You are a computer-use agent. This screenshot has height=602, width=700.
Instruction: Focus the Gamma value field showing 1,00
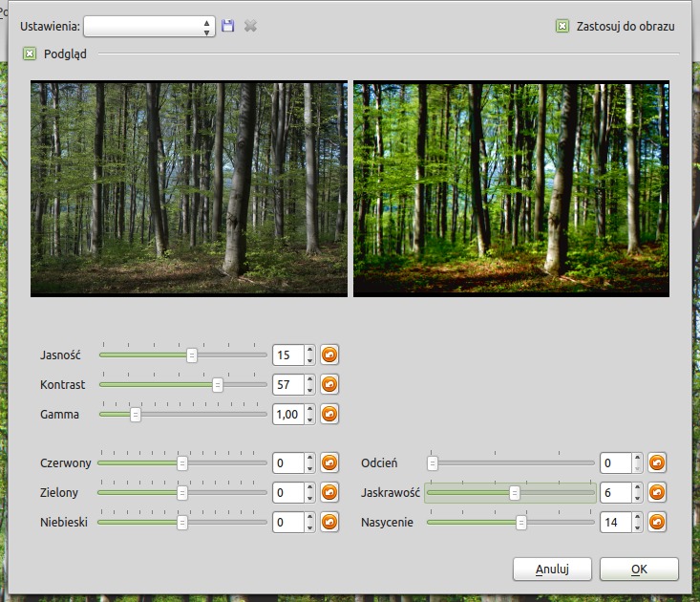point(288,414)
